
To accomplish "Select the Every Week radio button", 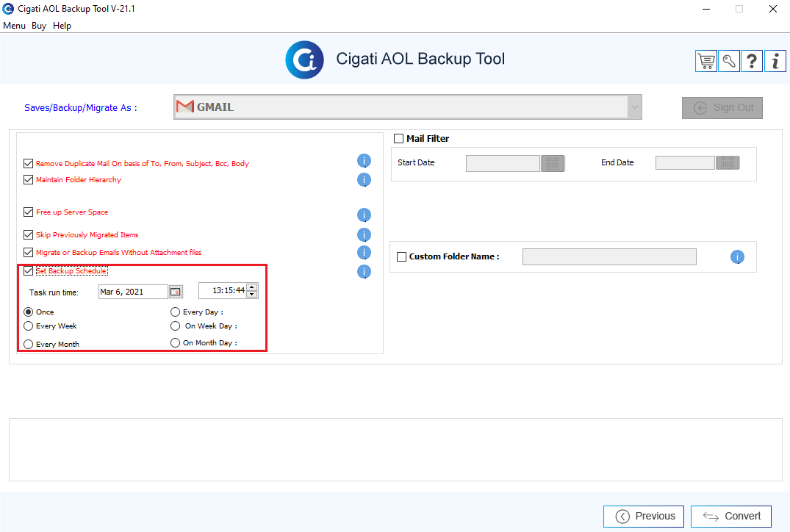I will [28, 326].
